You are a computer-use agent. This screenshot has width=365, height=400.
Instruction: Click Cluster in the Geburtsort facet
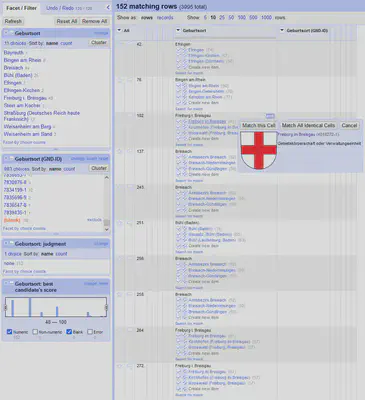coord(99,43)
